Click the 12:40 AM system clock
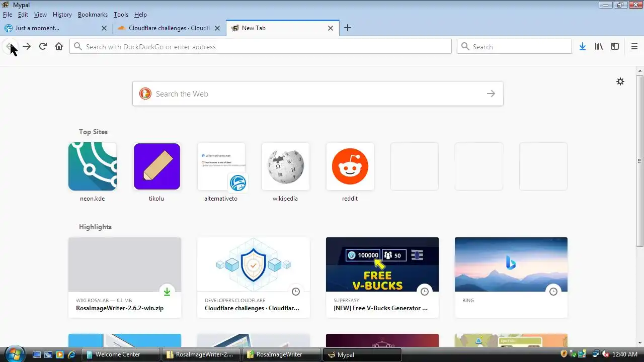The height and width of the screenshot is (362, 644). pos(625,354)
